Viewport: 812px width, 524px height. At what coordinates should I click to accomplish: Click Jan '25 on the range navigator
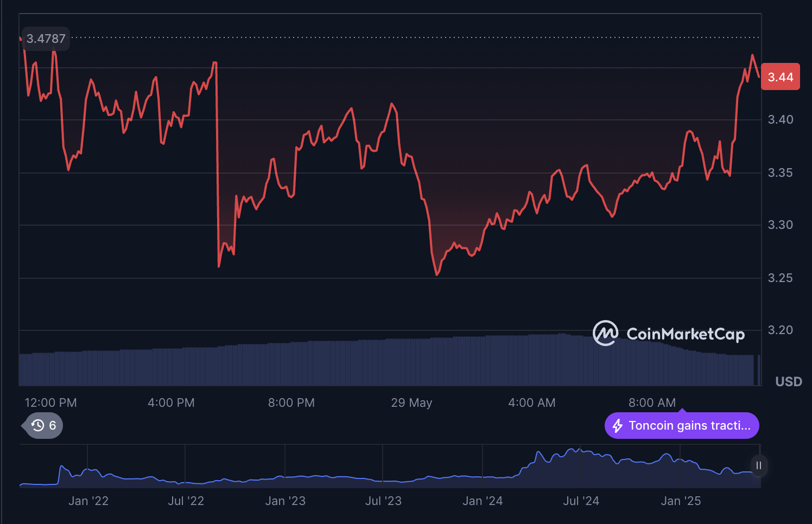tap(681, 501)
